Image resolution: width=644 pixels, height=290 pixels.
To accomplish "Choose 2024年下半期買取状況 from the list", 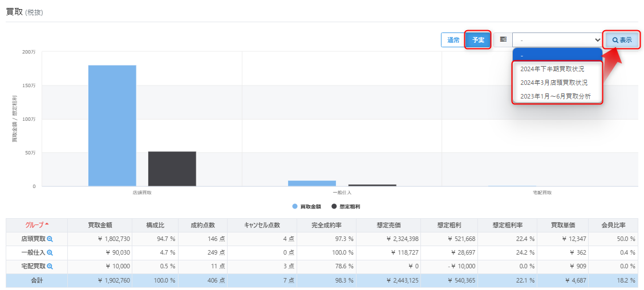I will 557,68.
